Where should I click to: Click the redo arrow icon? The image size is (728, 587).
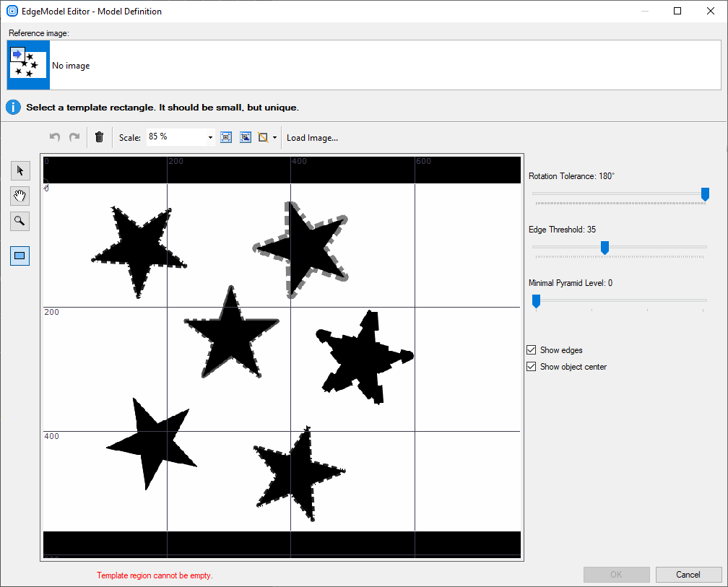74,137
